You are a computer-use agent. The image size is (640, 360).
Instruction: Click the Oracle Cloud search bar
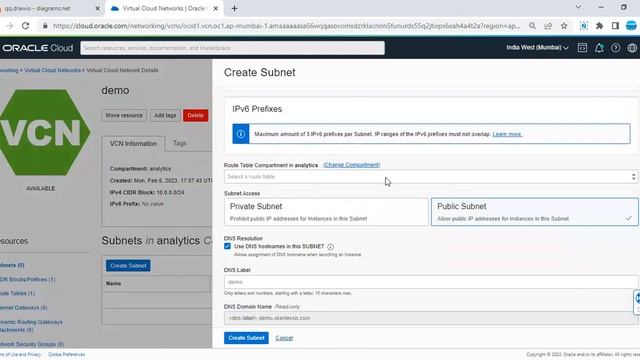tap(233, 48)
